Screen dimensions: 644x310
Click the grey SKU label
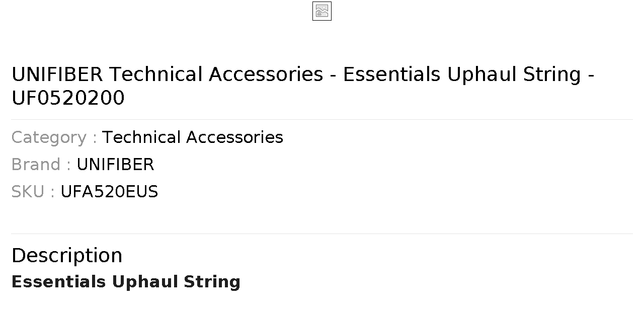(x=33, y=192)
